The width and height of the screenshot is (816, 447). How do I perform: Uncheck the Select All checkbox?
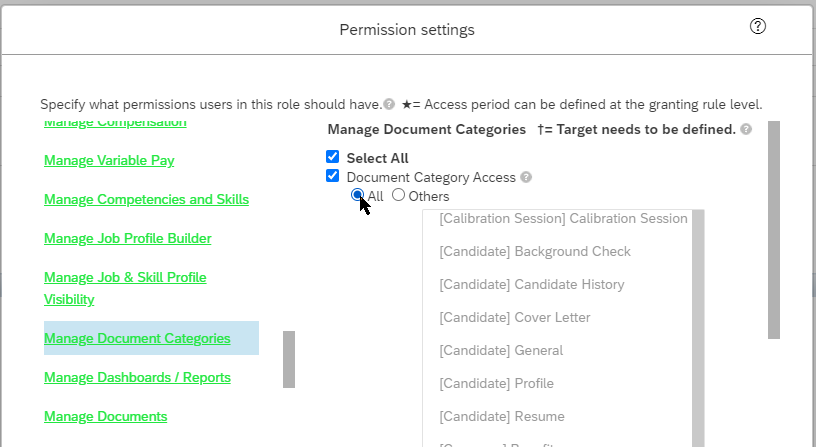pyautogui.click(x=333, y=157)
